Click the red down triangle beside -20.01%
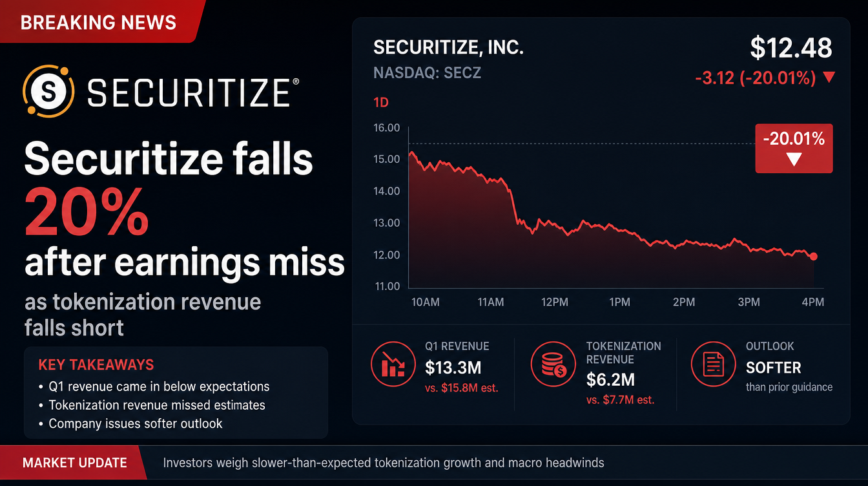Image resolution: width=868 pixels, height=486 pixels. tap(830, 78)
